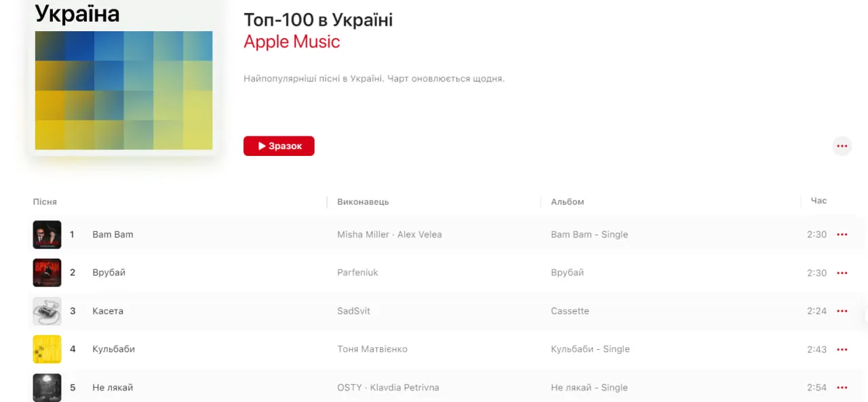The width and height of the screenshot is (868, 402).
Task: Click the Bam Bam album thumbnail
Action: click(47, 234)
